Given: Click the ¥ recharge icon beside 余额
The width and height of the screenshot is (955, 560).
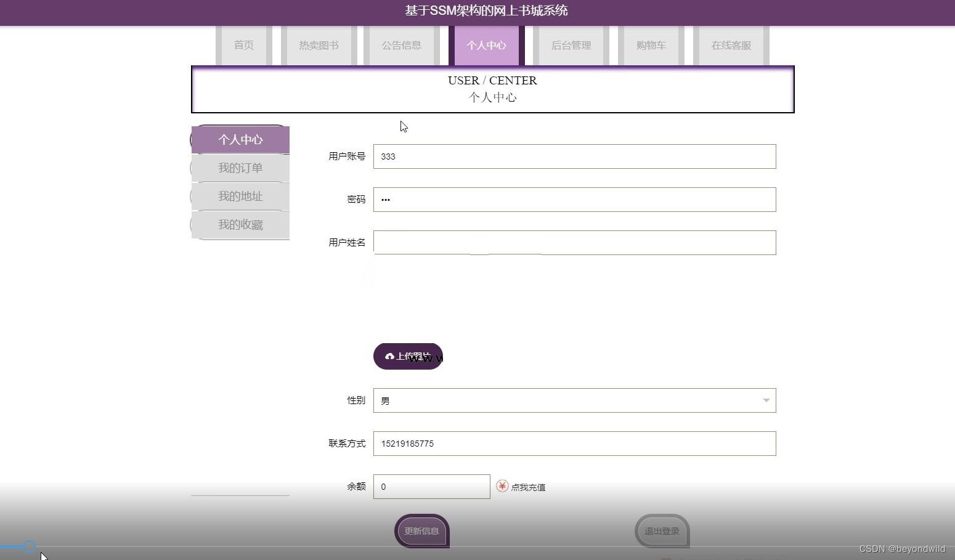Looking at the screenshot, I should click(502, 486).
